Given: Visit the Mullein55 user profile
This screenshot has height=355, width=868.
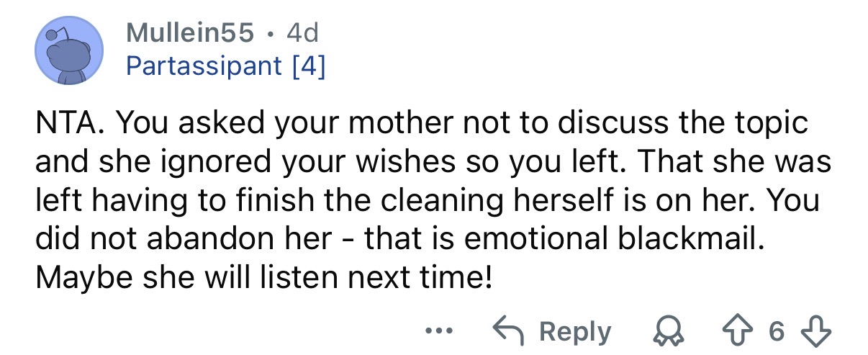Looking at the screenshot, I should pos(190,32).
